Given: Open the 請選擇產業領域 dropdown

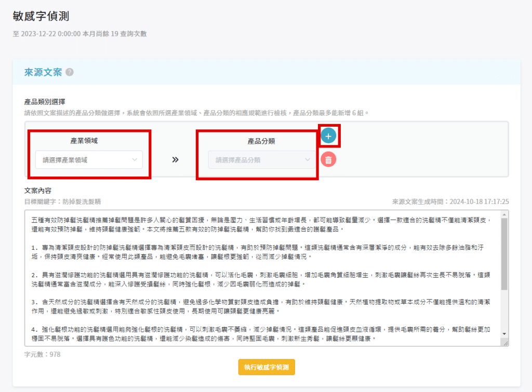Looking at the screenshot, I should click(89, 160).
